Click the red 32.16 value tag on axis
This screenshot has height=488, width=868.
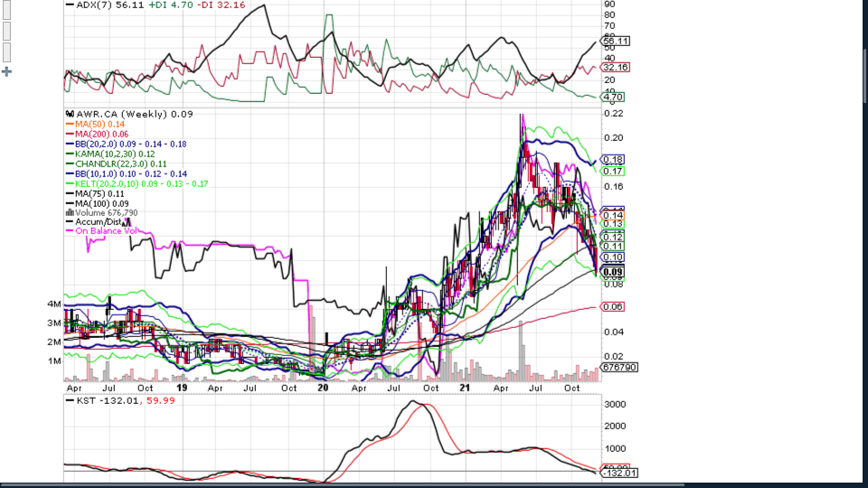[x=616, y=68]
